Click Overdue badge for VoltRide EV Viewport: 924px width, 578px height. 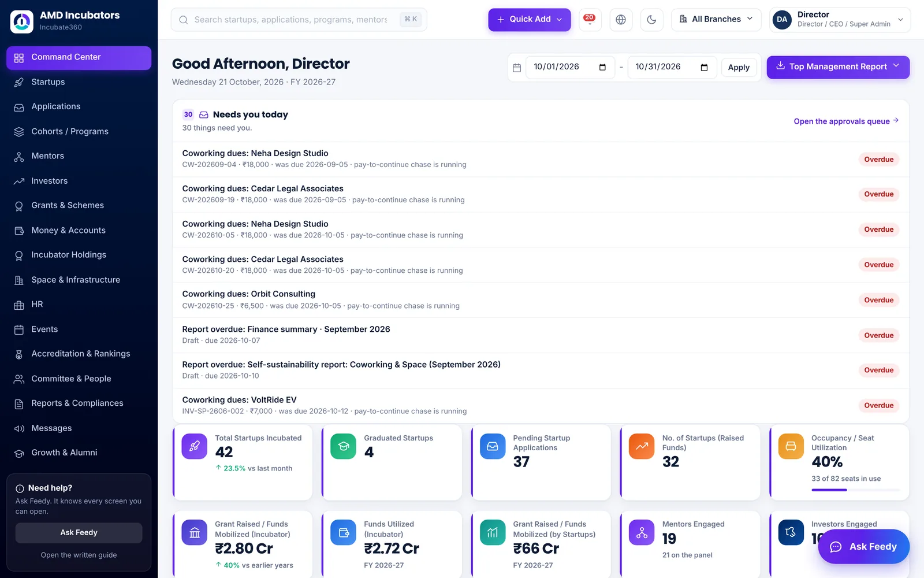click(x=878, y=406)
